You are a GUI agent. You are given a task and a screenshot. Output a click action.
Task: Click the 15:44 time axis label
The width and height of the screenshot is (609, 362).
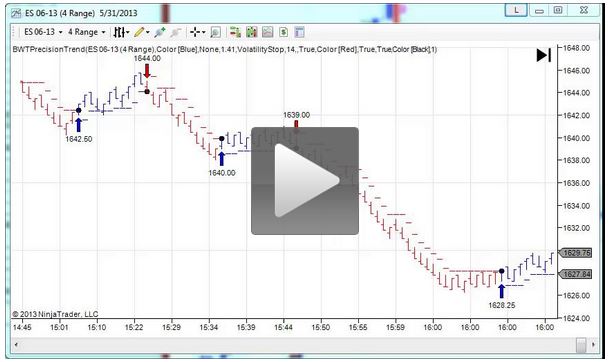(284, 327)
